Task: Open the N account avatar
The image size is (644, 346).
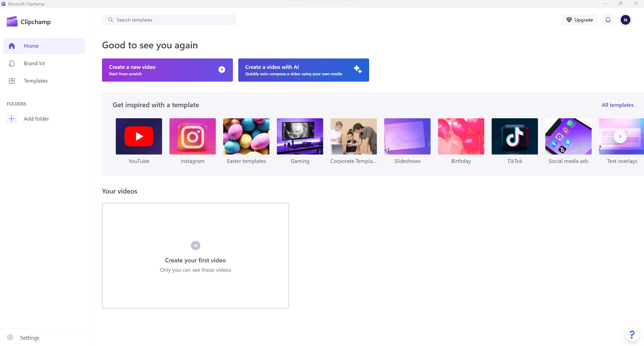Action: click(x=626, y=20)
